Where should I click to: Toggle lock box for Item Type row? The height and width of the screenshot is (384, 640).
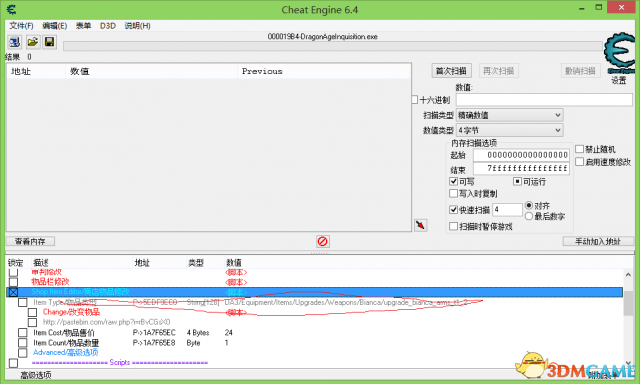click(23, 302)
